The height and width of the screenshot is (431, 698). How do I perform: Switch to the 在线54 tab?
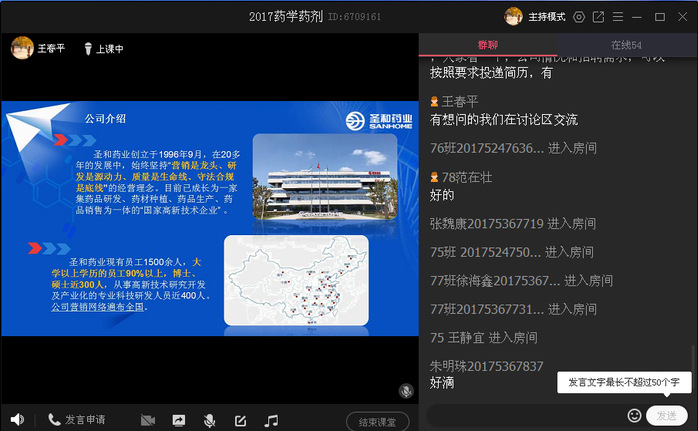(x=626, y=45)
